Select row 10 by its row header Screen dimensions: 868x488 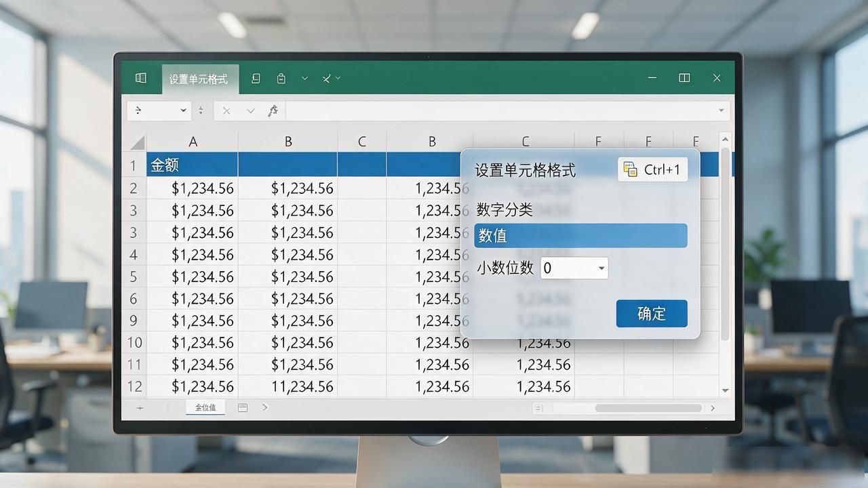pyautogui.click(x=134, y=342)
